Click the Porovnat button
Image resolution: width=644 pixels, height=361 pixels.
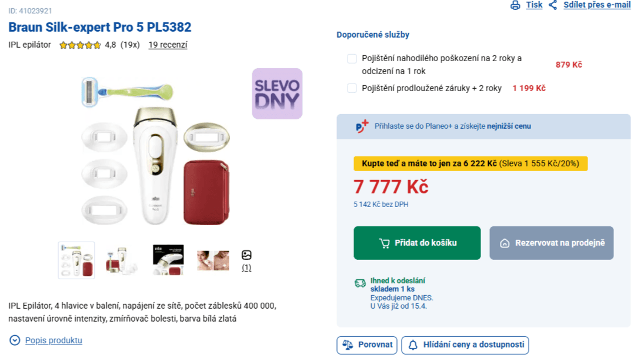point(367,345)
